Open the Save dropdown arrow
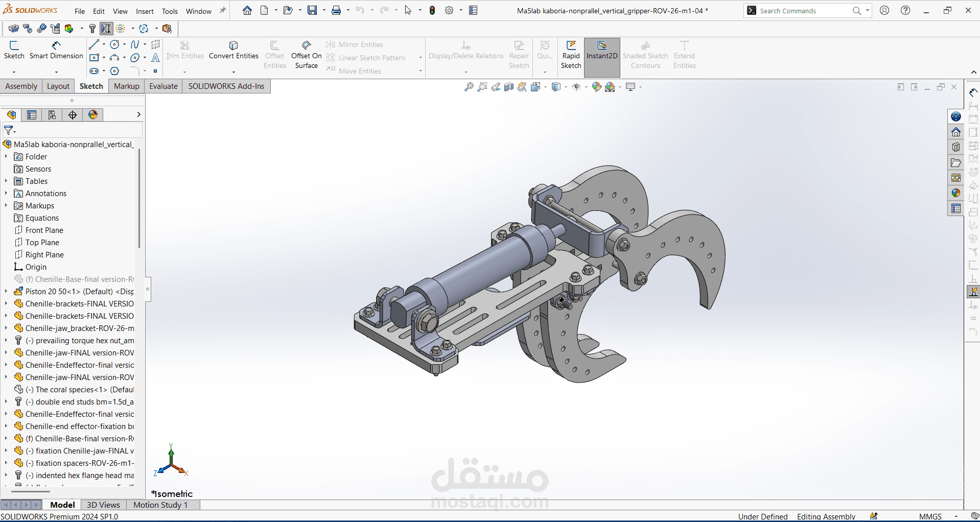 [x=324, y=10]
